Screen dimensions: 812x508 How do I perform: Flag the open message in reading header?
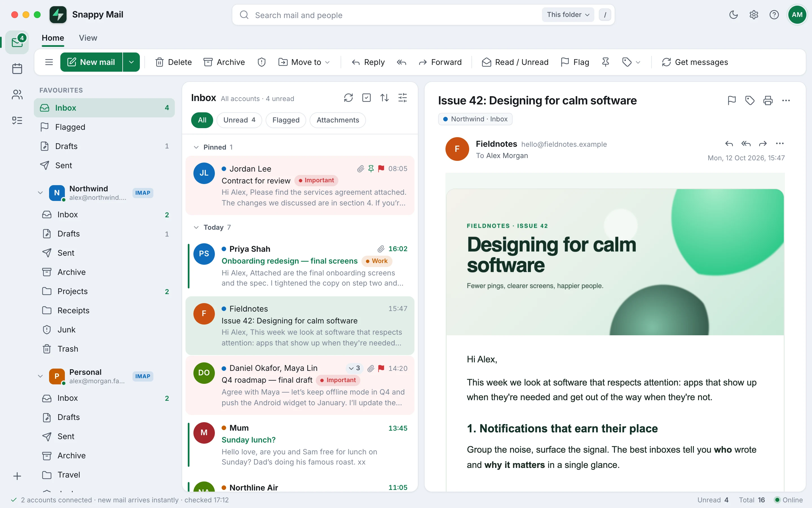click(x=731, y=100)
